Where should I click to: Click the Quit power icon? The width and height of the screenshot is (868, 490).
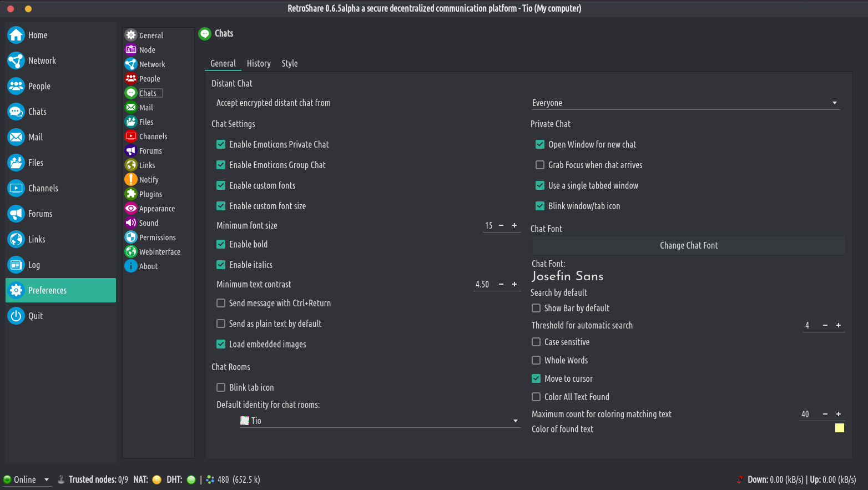[x=16, y=316]
